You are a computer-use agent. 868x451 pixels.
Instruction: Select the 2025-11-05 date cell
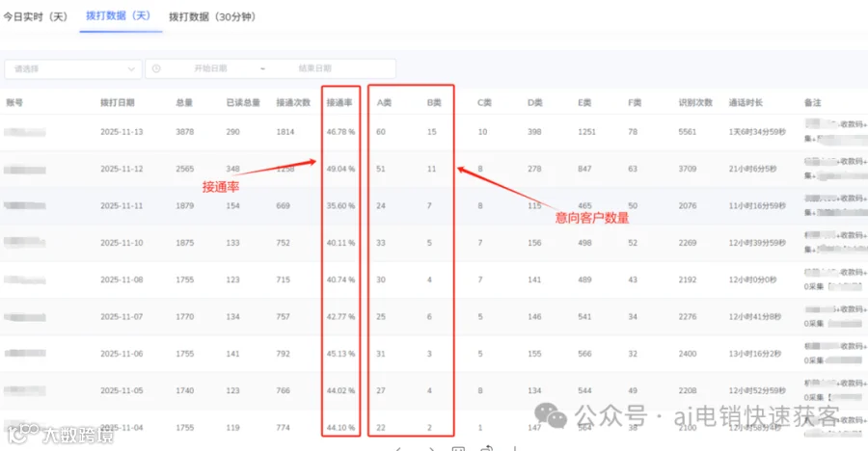point(122,390)
